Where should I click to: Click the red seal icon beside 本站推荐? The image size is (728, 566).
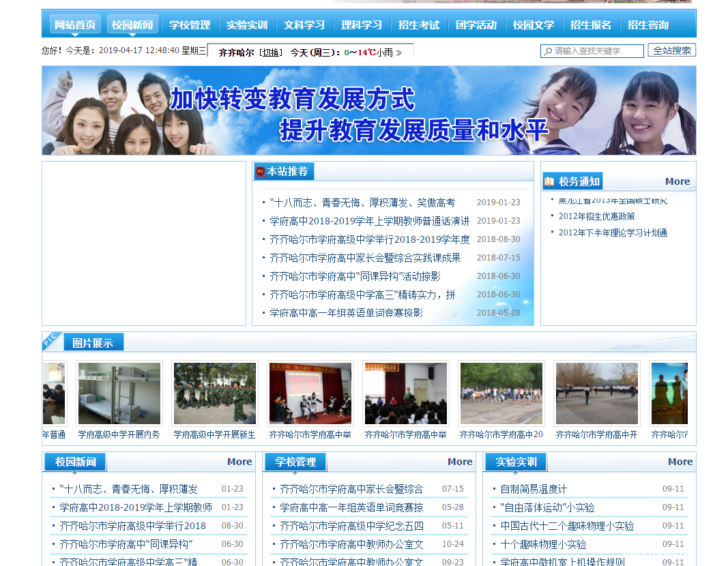[260, 172]
